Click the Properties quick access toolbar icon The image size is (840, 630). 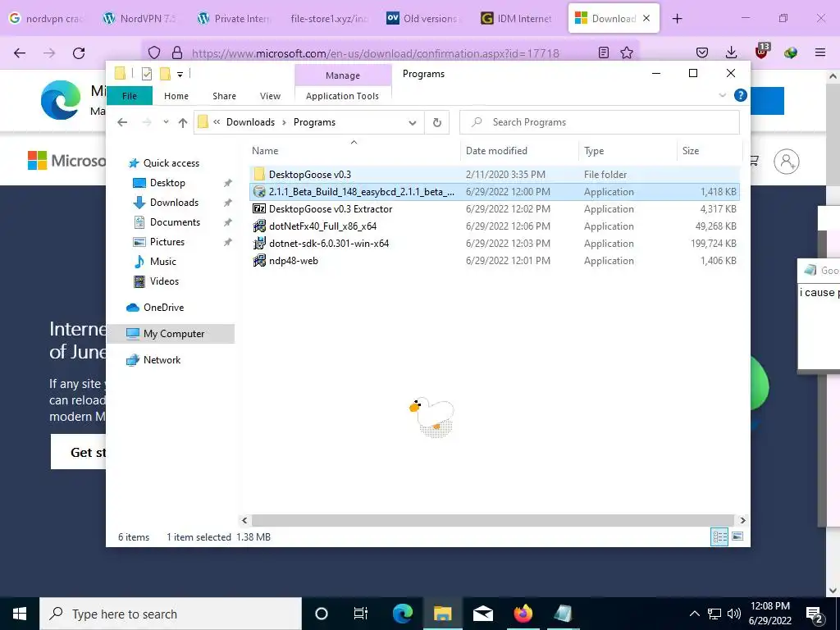click(146, 74)
